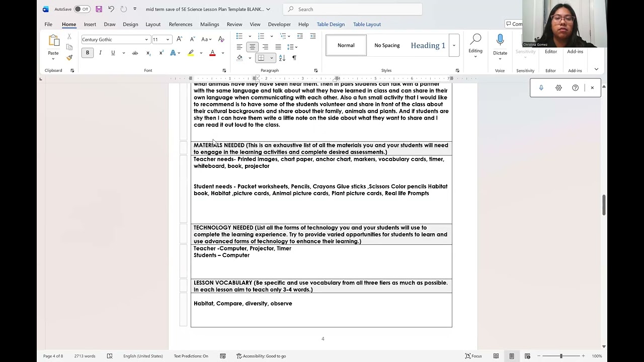Screen dimensions: 644x362
Task: Open dictation help question mark
Action: [575, 88]
